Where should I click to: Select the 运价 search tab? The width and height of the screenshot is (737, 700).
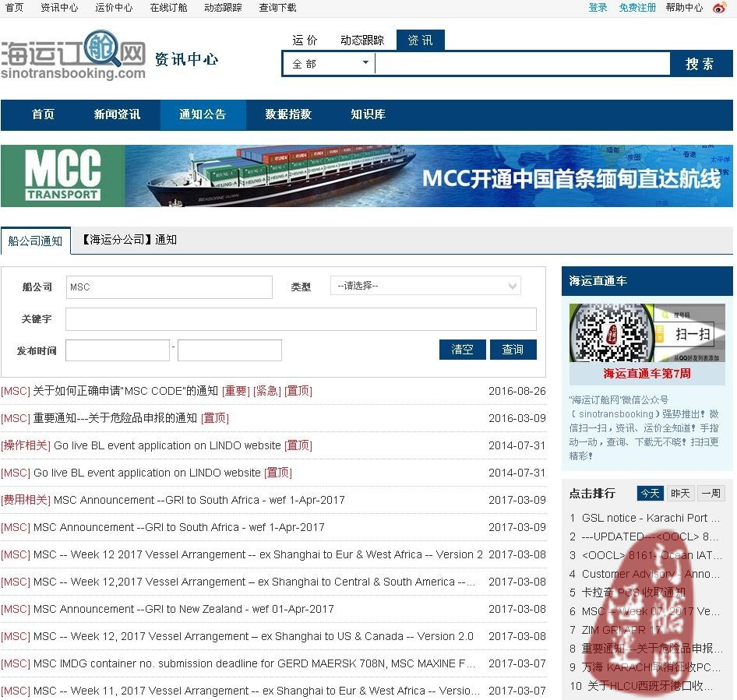[x=305, y=40]
